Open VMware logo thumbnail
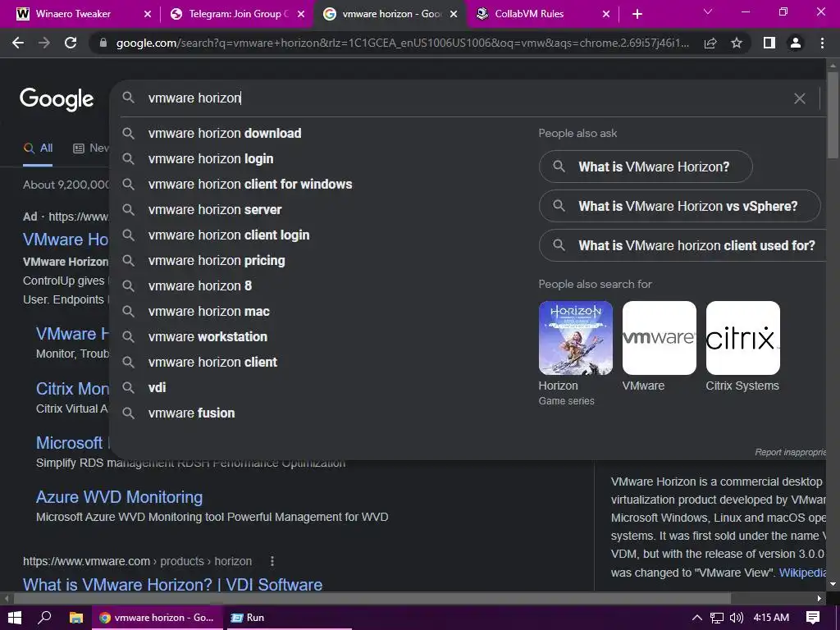The image size is (840, 630). tap(659, 338)
